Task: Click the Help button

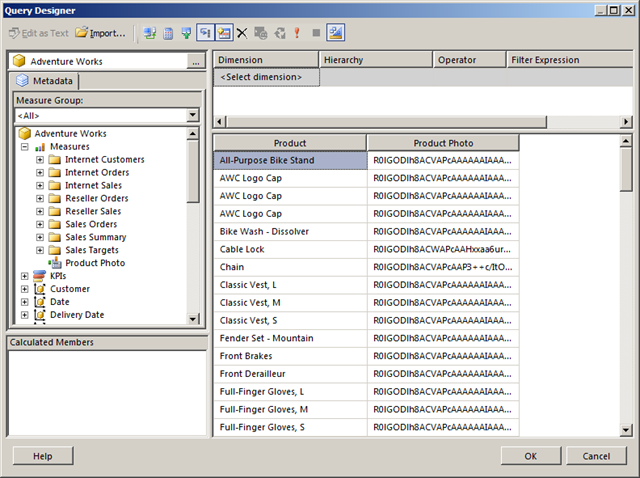Action: pyautogui.click(x=43, y=456)
